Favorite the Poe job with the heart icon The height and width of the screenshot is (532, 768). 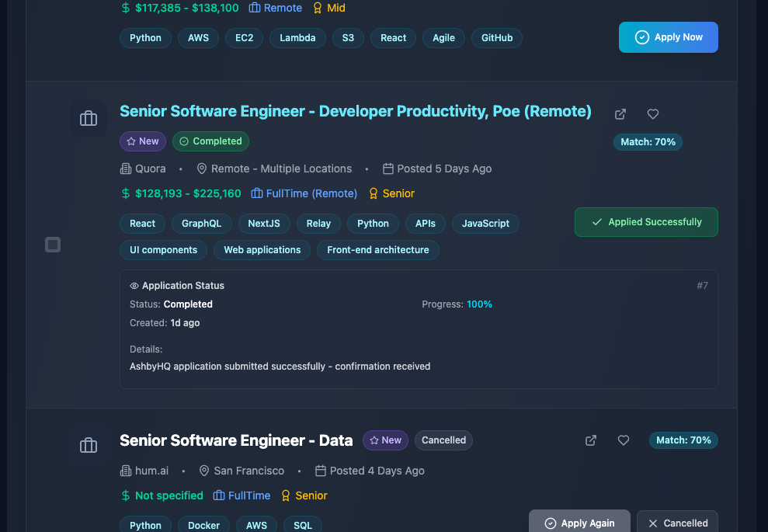pos(652,113)
